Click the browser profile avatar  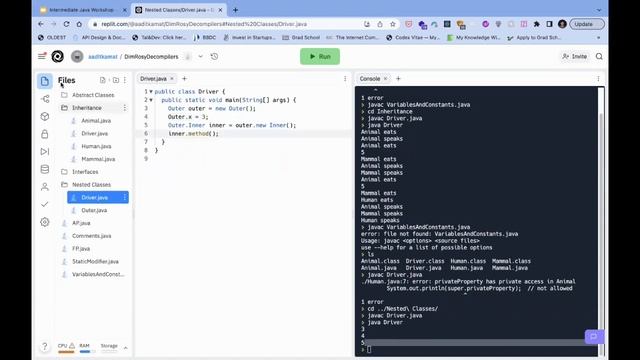point(562,24)
